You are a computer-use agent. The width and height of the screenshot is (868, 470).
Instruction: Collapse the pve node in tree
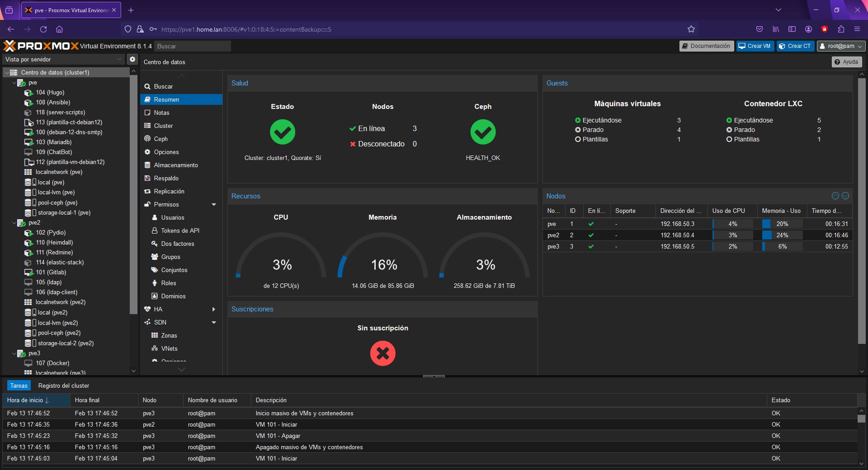(14, 83)
